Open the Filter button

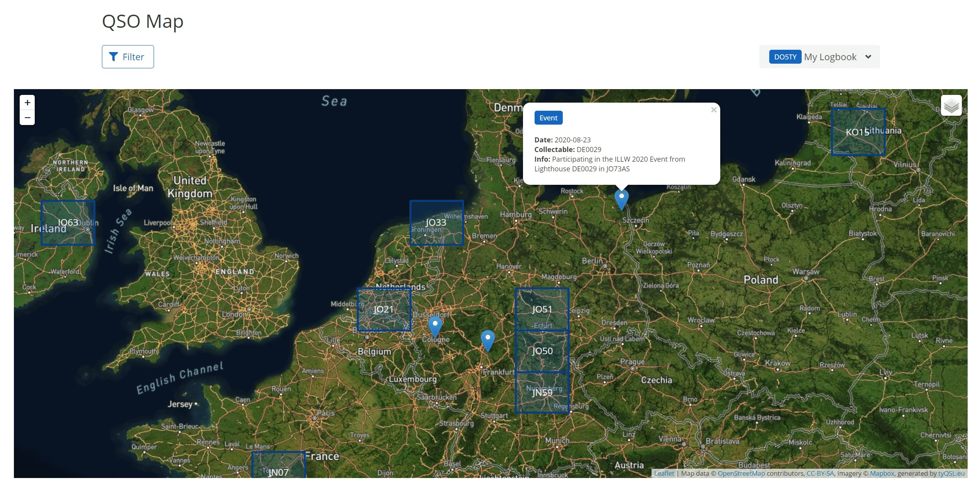click(x=128, y=57)
